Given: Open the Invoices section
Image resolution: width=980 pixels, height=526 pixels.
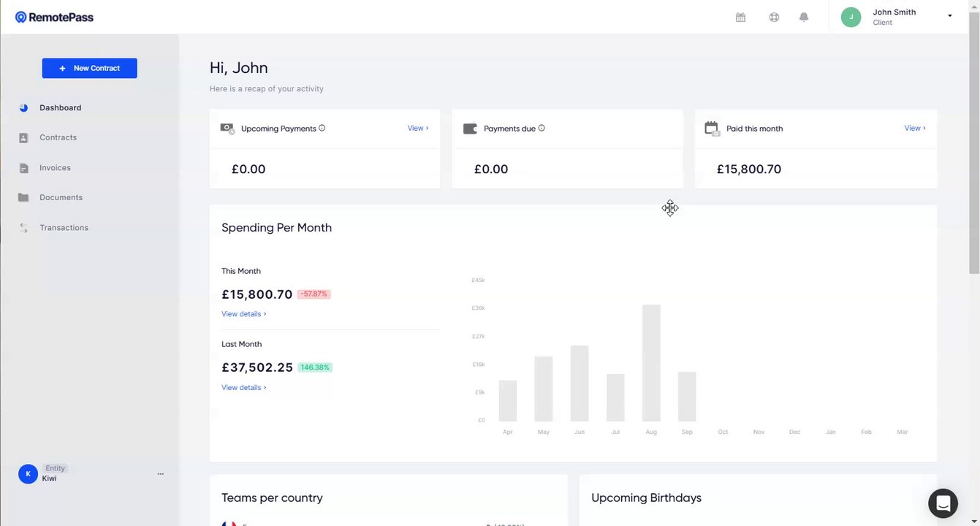Looking at the screenshot, I should (x=55, y=168).
